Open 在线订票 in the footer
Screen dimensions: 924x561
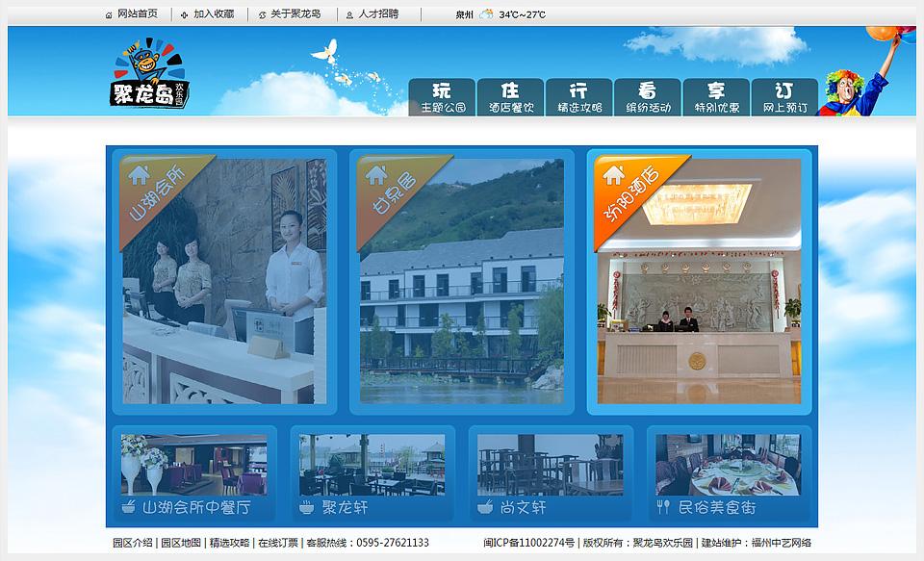pos(277,543)
